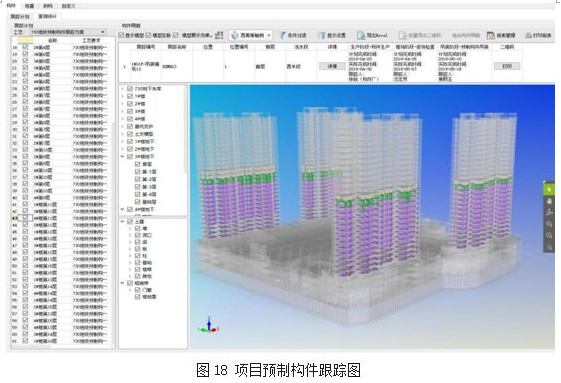Expand the 1#楼地下 tree node
The width and height of the screenshot is (561, 383).
(123, 141)
